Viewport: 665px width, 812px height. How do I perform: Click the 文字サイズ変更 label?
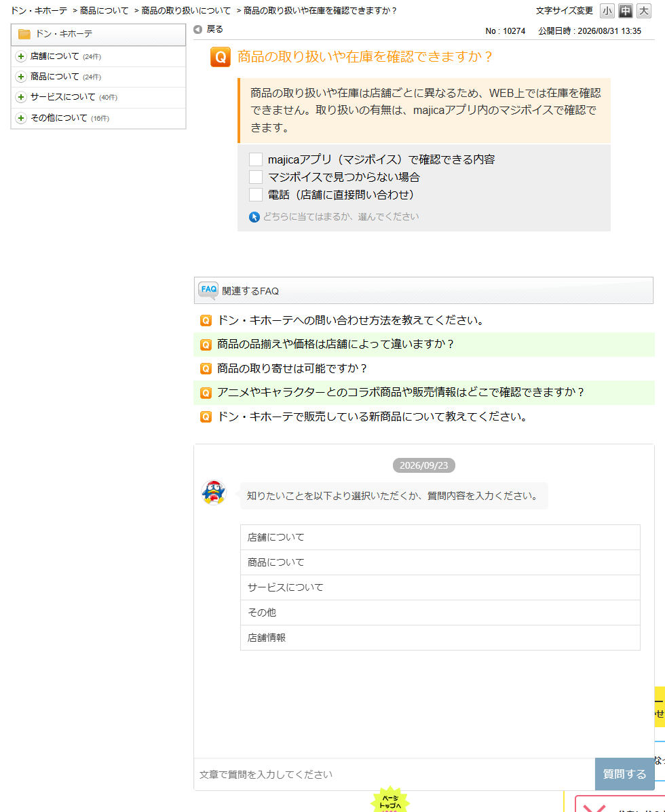(x=565, y=10)
